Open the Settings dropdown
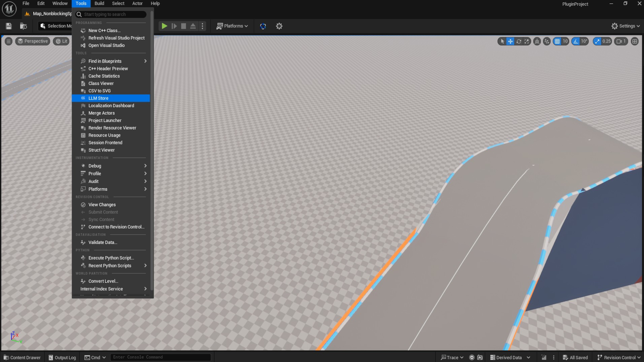The width and height of the screenshot is (644, 362). pyautogui.click(x=626, y=26)
